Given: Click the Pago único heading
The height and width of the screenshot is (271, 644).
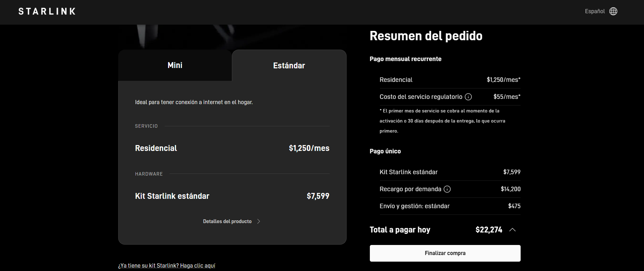Looking at the screenshot, I should coord(385,151).
